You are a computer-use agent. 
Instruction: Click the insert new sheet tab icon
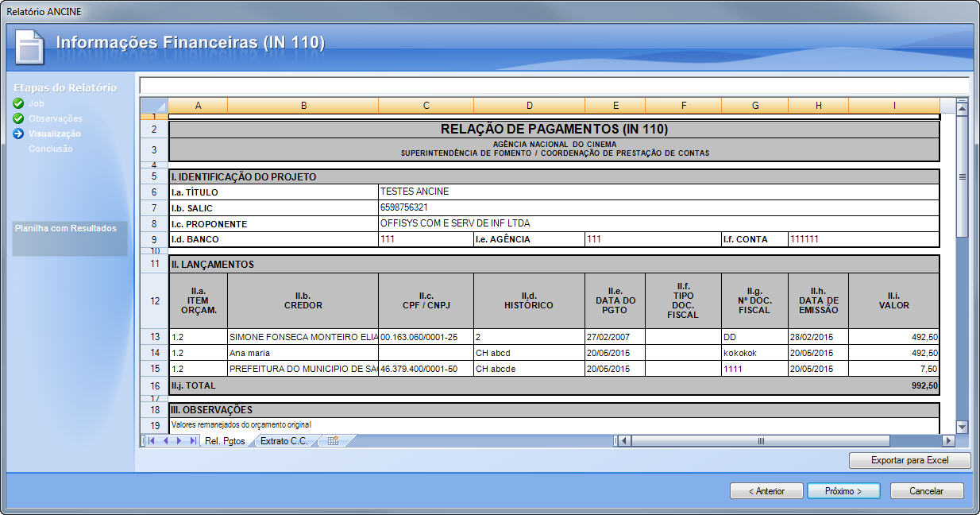click(x=333, y=441)
